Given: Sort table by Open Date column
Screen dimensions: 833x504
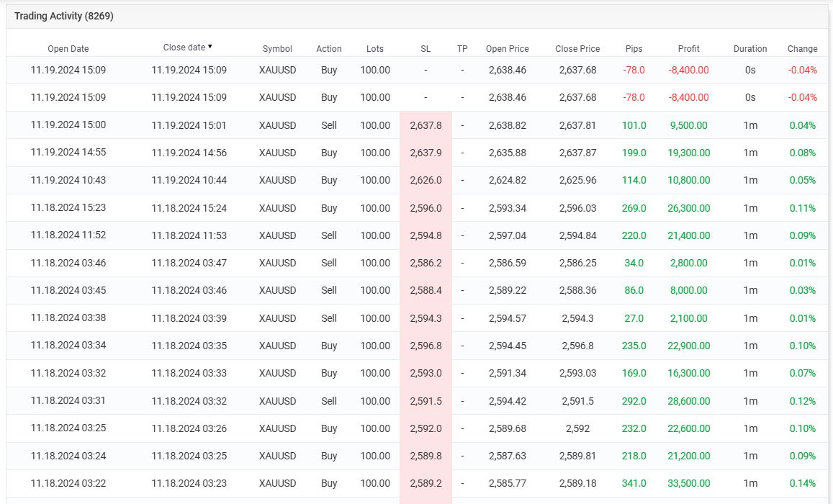Looking at the screenshot, I should pos(68,49).
